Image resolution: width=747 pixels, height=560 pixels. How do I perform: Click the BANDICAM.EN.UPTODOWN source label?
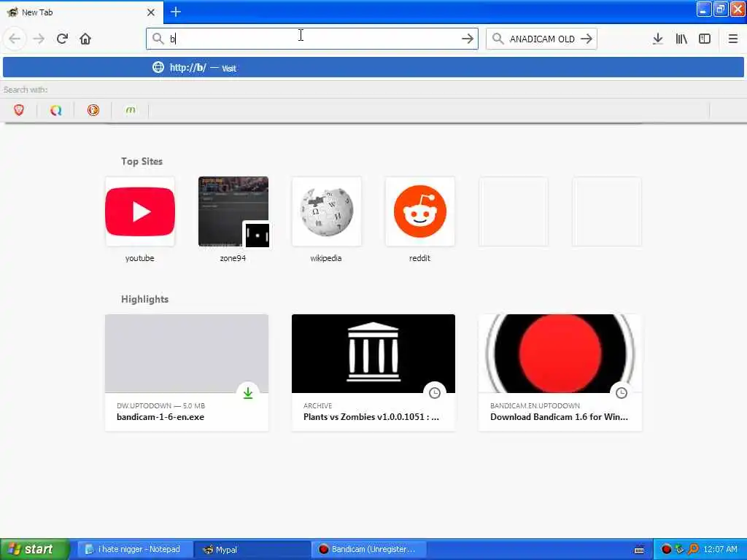click(x=535, y=405)
